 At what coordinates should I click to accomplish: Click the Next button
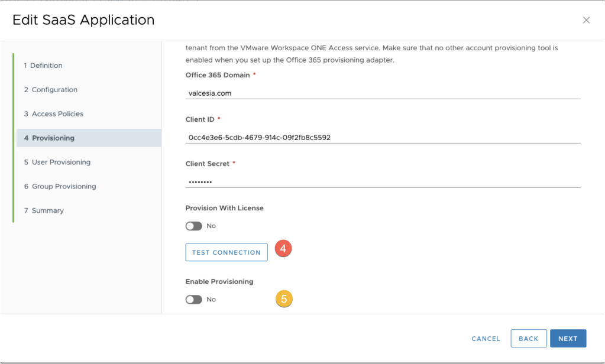[567, 339]
